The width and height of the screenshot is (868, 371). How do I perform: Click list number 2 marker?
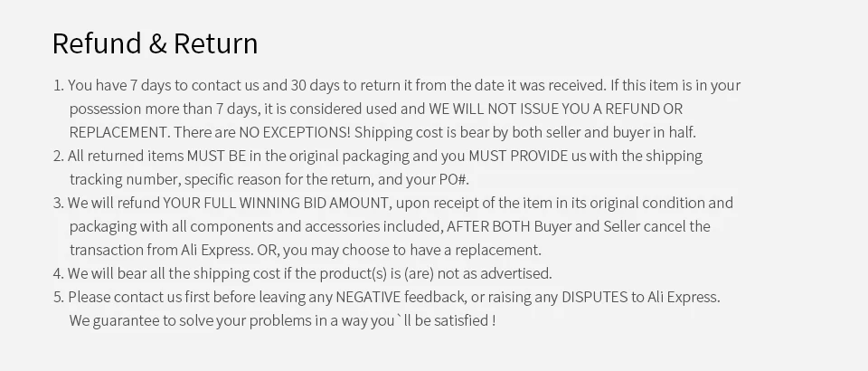pos(59,156)
